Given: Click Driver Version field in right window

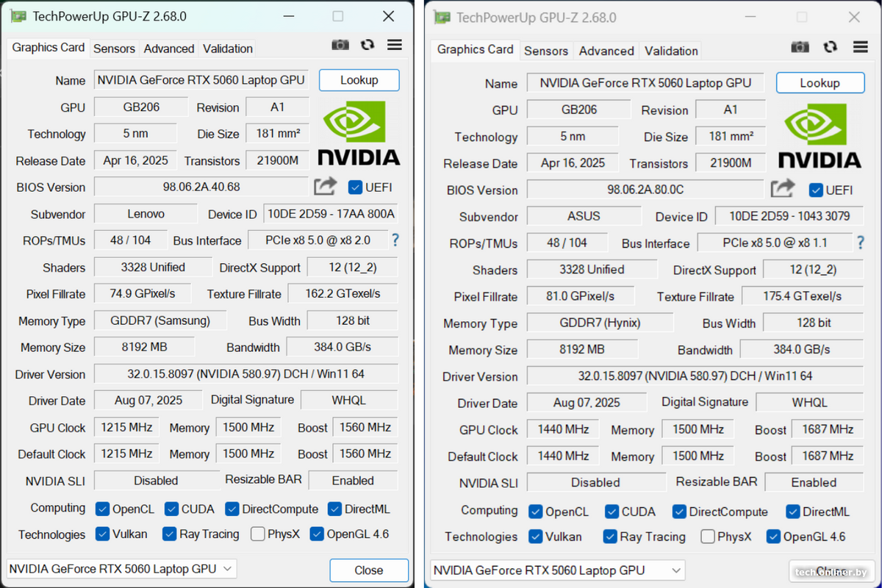Looking at the screenshot, I should coord(695,376).
